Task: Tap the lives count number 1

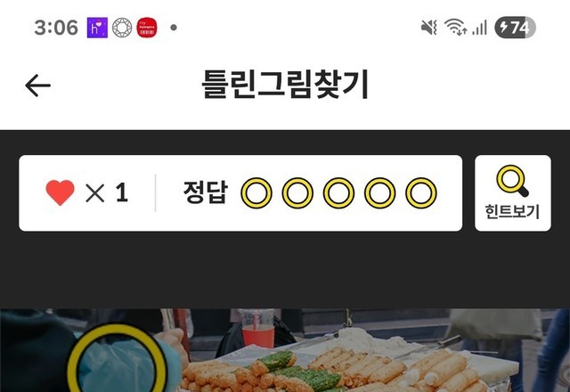Action: point(122,192)
